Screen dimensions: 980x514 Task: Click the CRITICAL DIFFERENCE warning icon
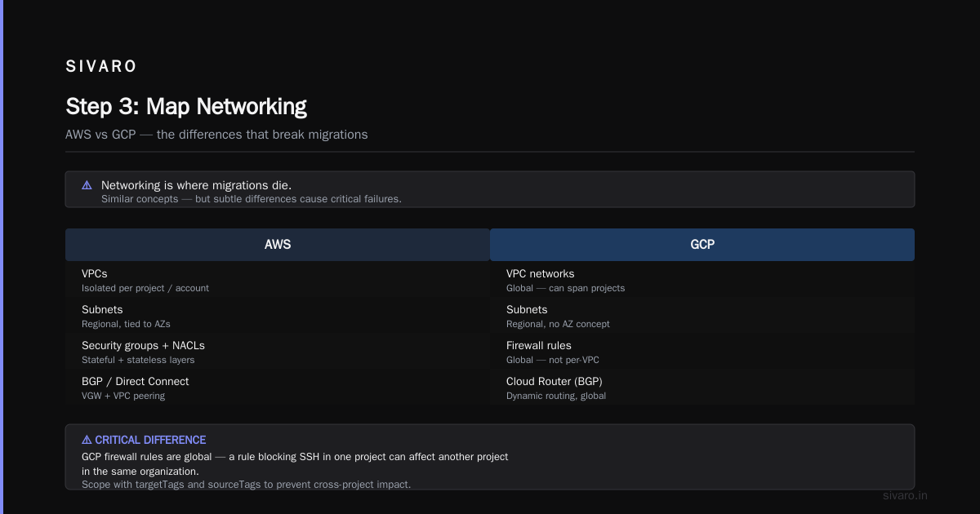pos(87,440)
